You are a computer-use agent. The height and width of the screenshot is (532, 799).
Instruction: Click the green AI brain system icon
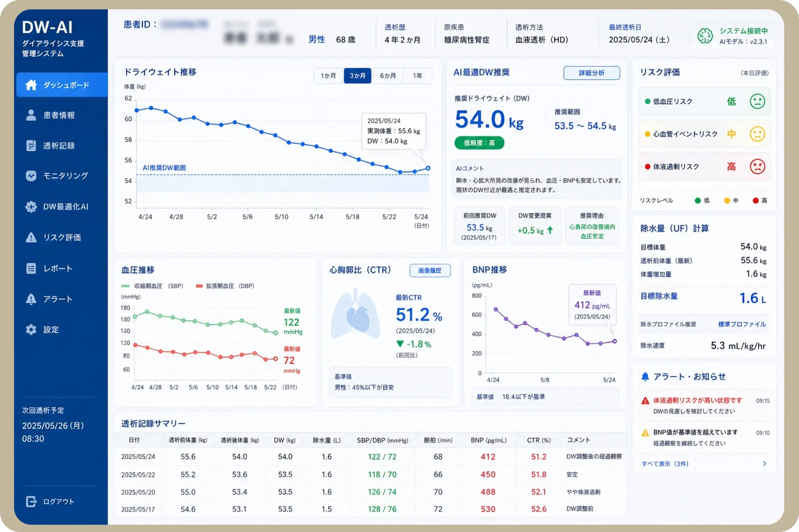(705, 36)
